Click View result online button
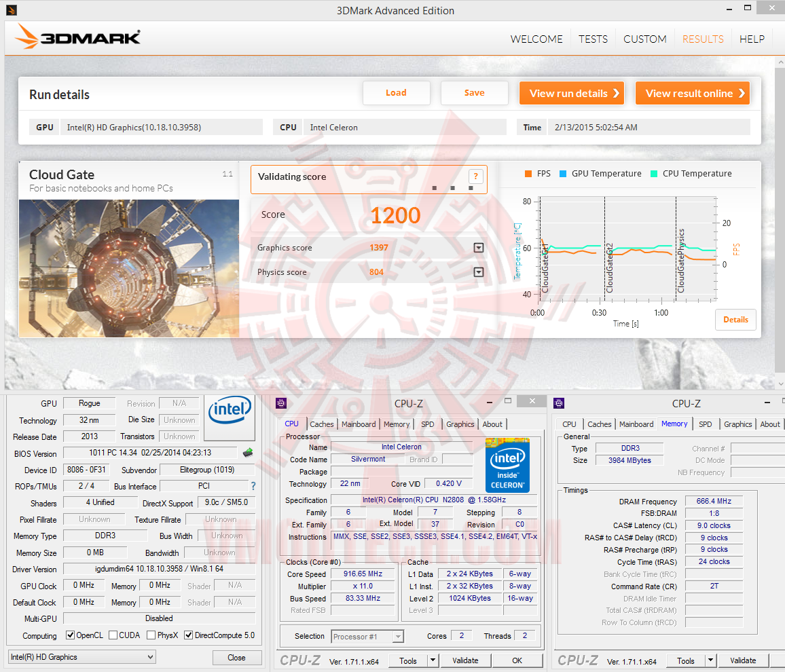Image resolution: width=785 pixels, height=672 pixels. [x=693, y=93]
